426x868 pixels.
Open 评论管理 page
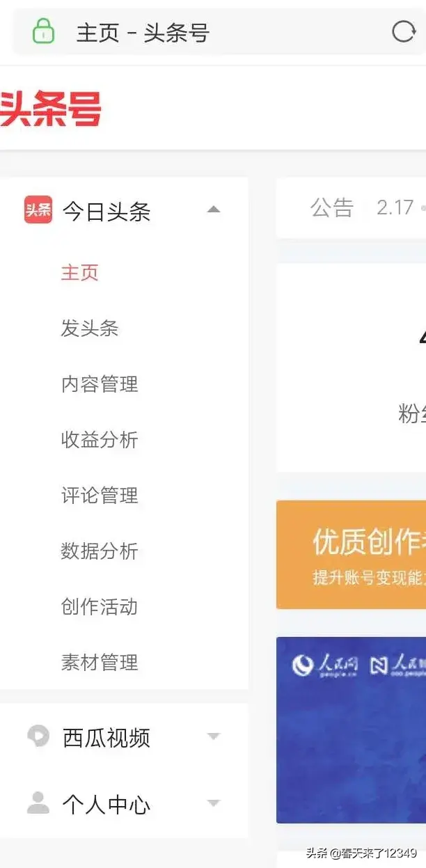point(100,495)
